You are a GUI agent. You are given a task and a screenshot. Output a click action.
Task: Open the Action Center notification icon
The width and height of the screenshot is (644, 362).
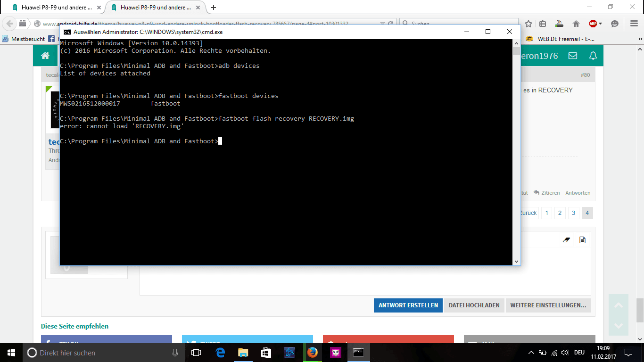pyautogui.click(x=628, y=353)
